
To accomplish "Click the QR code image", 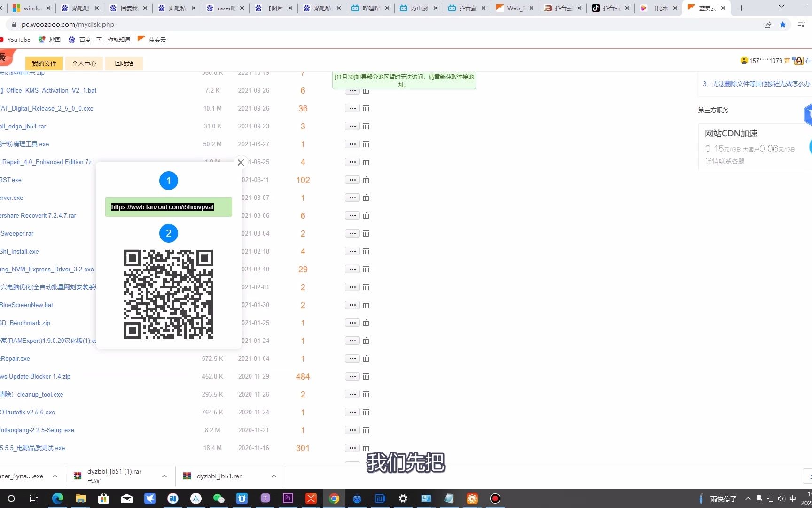I will tap(169, 294).
